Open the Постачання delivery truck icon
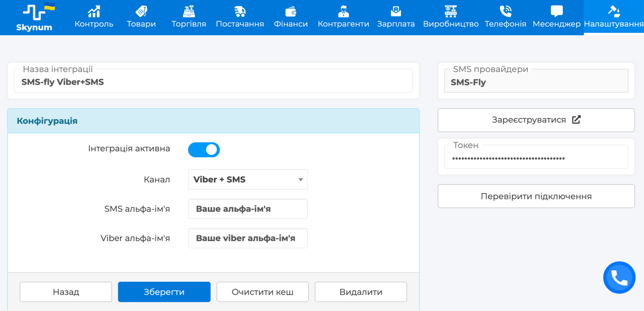 (x=240, y=11)
